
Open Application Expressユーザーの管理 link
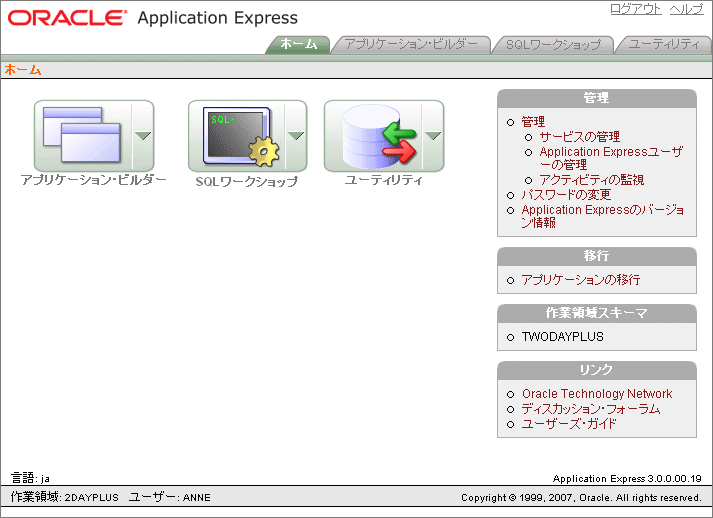point(611,158)
